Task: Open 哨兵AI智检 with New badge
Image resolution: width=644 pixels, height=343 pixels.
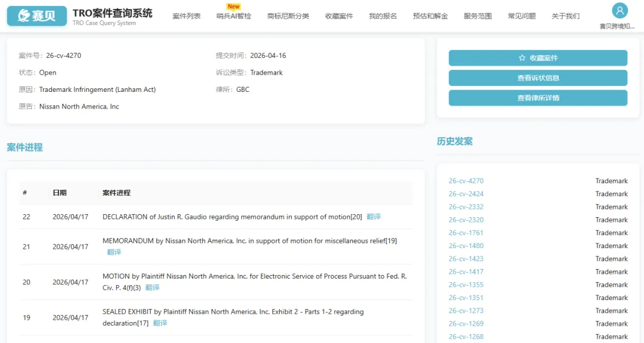Action: point(233,16)
